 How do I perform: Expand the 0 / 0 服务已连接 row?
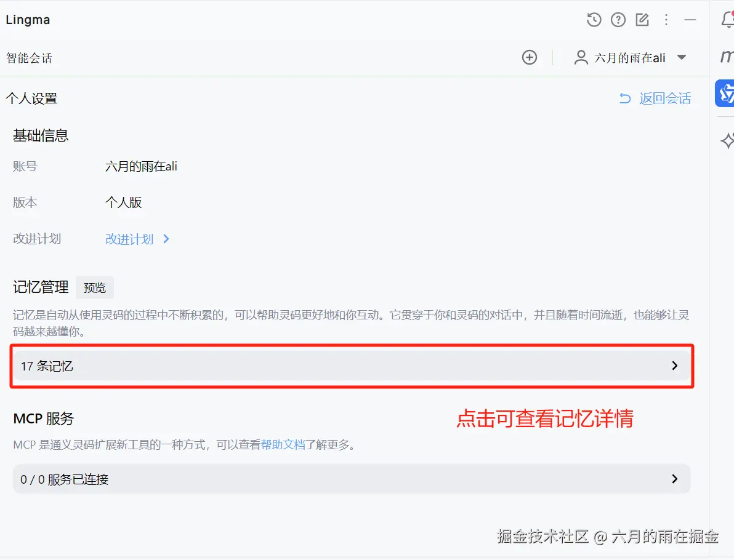click(x=351, y=479)
